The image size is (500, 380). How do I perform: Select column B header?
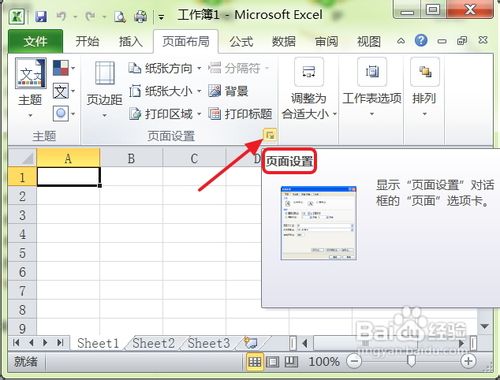131,158
